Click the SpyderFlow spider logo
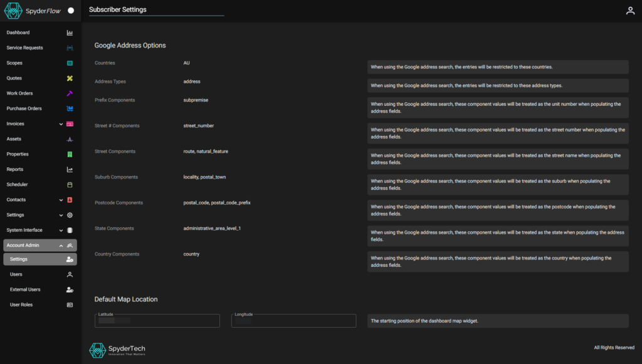This screenshot has width=642, height=364. point(13,10)
